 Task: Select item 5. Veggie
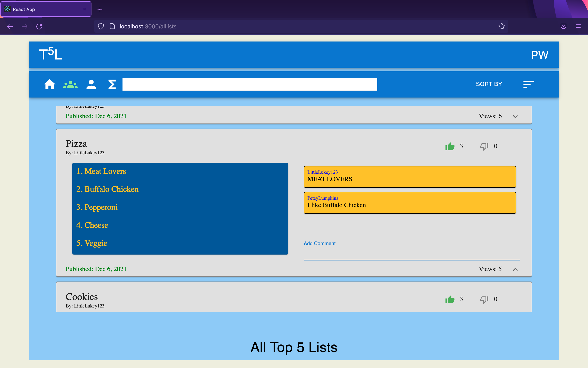tap(92, 243)
